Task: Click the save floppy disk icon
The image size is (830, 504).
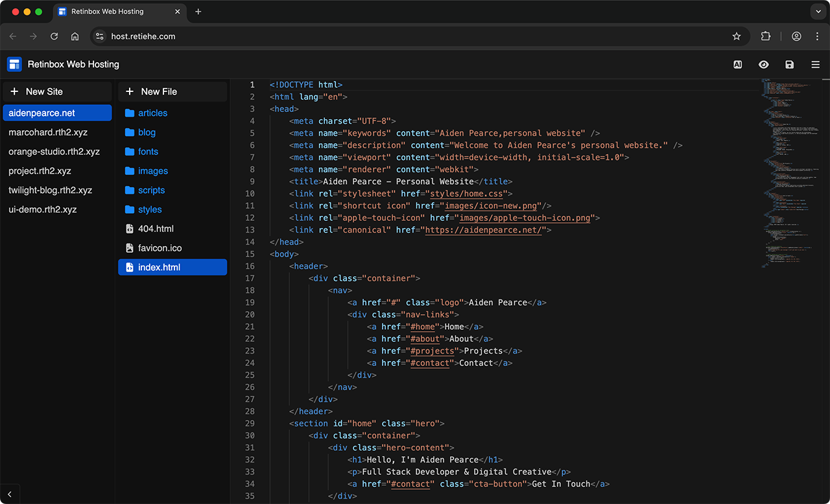Action: click(x=789, y=64)
